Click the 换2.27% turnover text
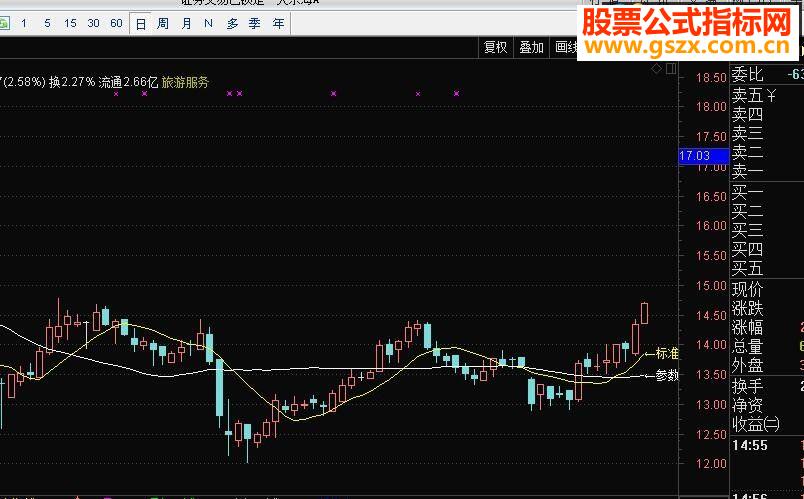Image resolution: width=804 pixels, height=499 pixels. pyautogui.click(x=72, y=82)
